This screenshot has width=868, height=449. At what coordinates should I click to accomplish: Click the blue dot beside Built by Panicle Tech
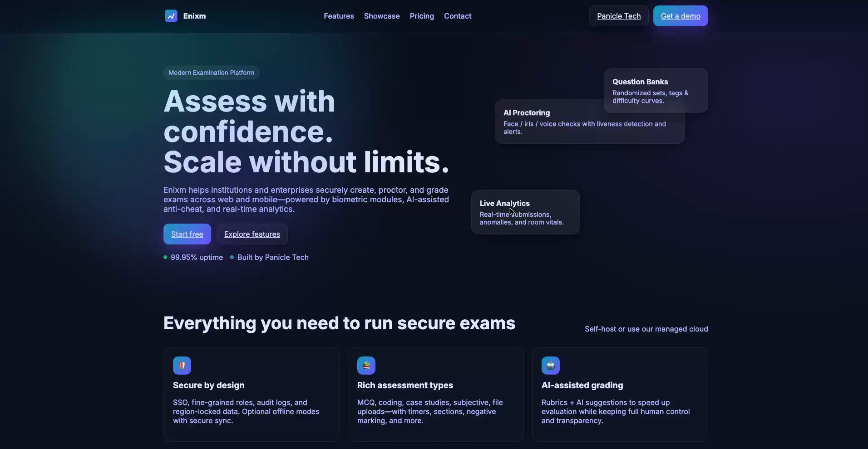pyautogui.click(x=233, y=257)
